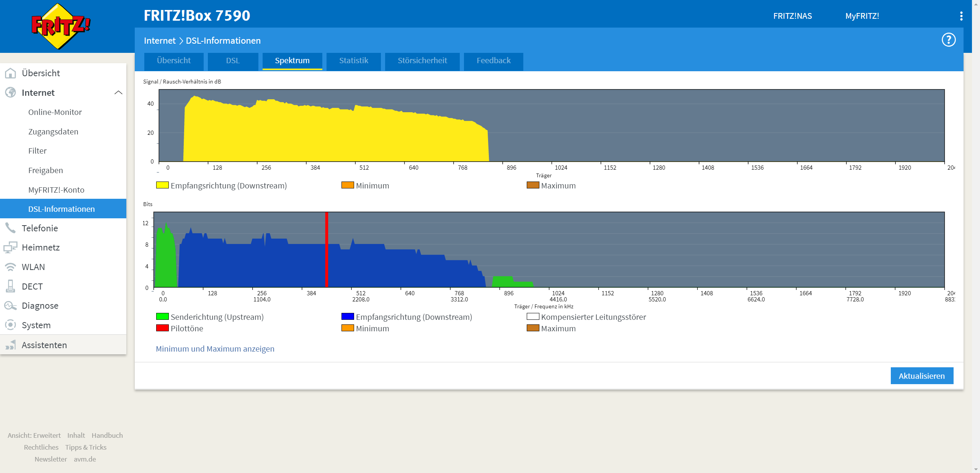The image size is (980, 473).
Task: Click red Pilottöne legend swatch
Action: (162, 328)
